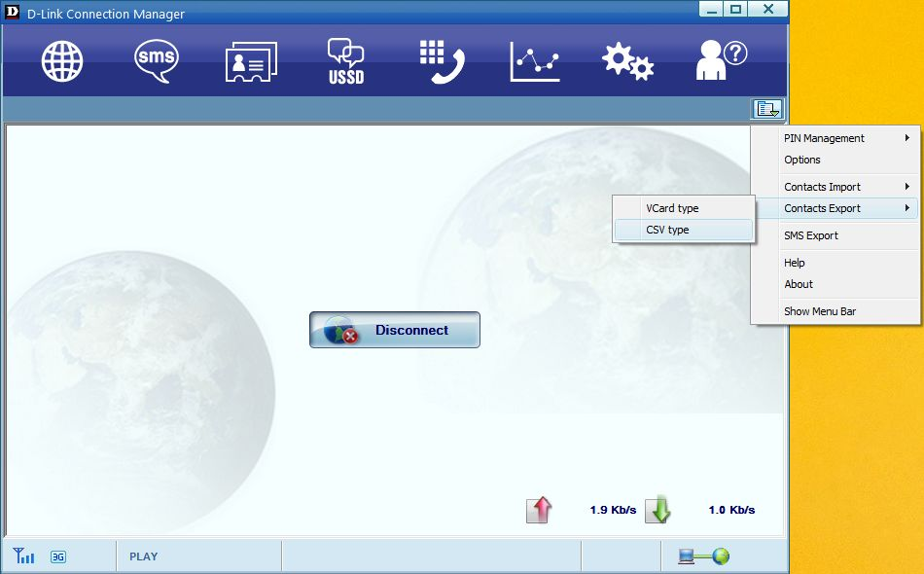Click the computer-to-globe connection status icon

[703, 556]
